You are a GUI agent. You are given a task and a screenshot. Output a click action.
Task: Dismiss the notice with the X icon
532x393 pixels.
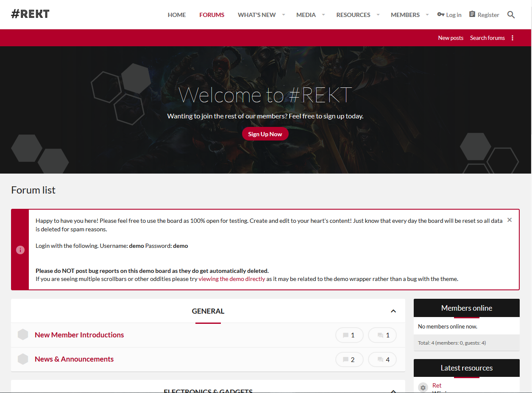coord(510,220)
